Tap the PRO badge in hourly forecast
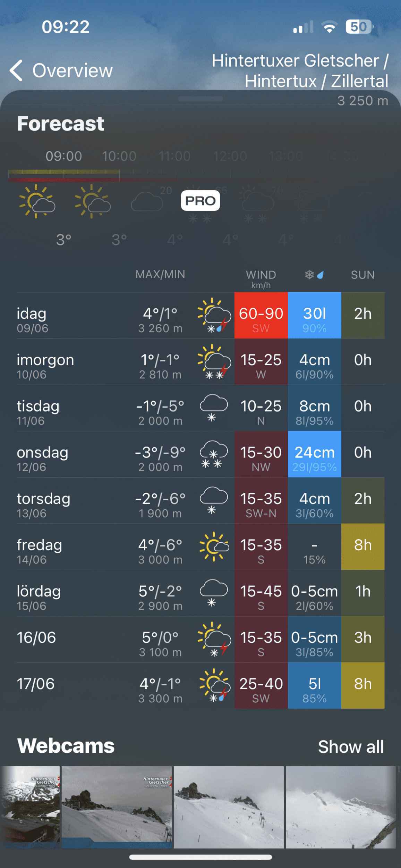 [200, 201]
